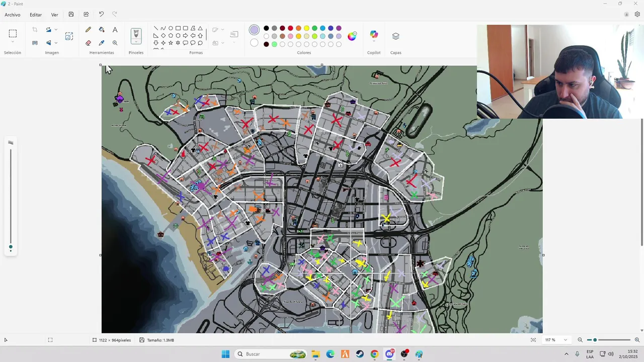Pick the Eraser tool
Viewport: 644px width, 362px height.
click(x=89, y=43)
